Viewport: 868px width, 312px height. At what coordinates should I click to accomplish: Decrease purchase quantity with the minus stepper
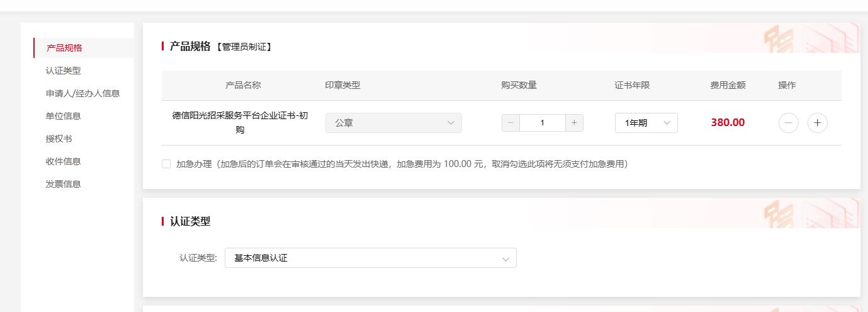(x=510, y=123)
